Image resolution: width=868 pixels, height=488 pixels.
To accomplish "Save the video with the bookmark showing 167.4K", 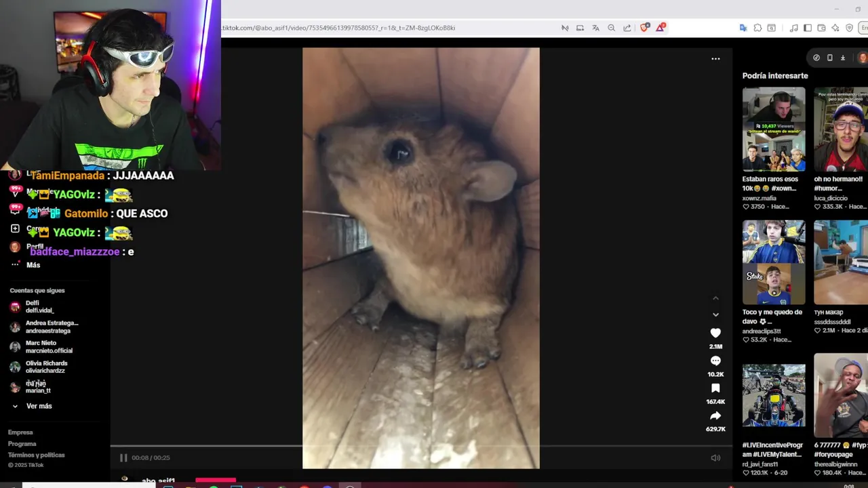I will point(715,388).
